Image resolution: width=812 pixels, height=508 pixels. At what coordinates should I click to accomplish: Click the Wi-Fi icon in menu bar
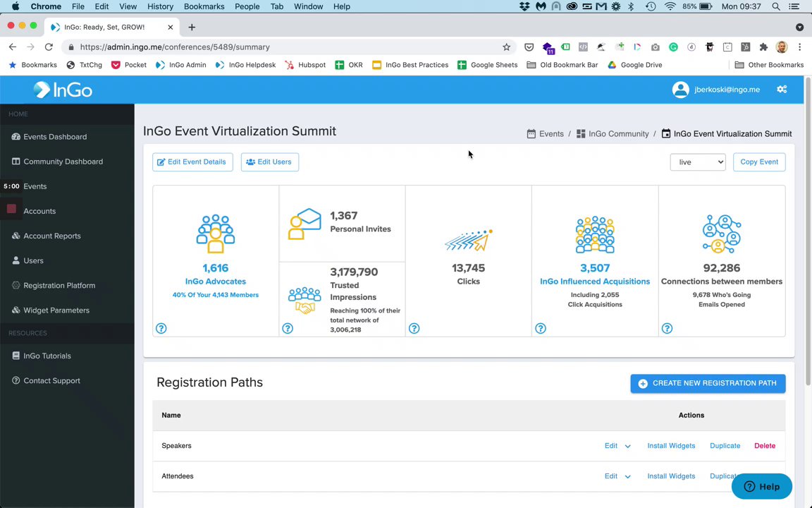pos(670,7)
